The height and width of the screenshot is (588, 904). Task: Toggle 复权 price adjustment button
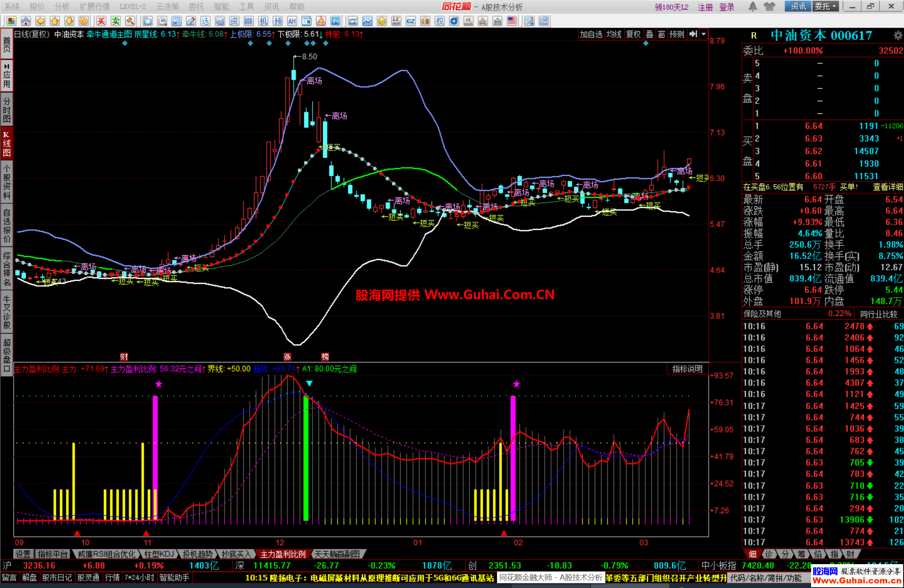633,34
